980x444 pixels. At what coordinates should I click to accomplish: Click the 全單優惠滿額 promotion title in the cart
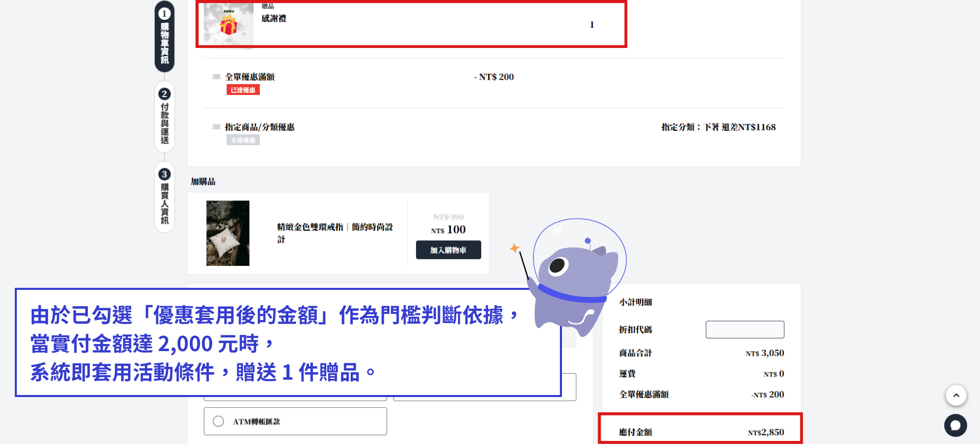pos(250,77)
